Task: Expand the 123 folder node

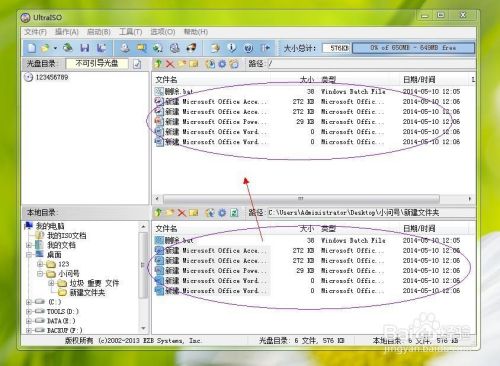Action: coord(40,264)
